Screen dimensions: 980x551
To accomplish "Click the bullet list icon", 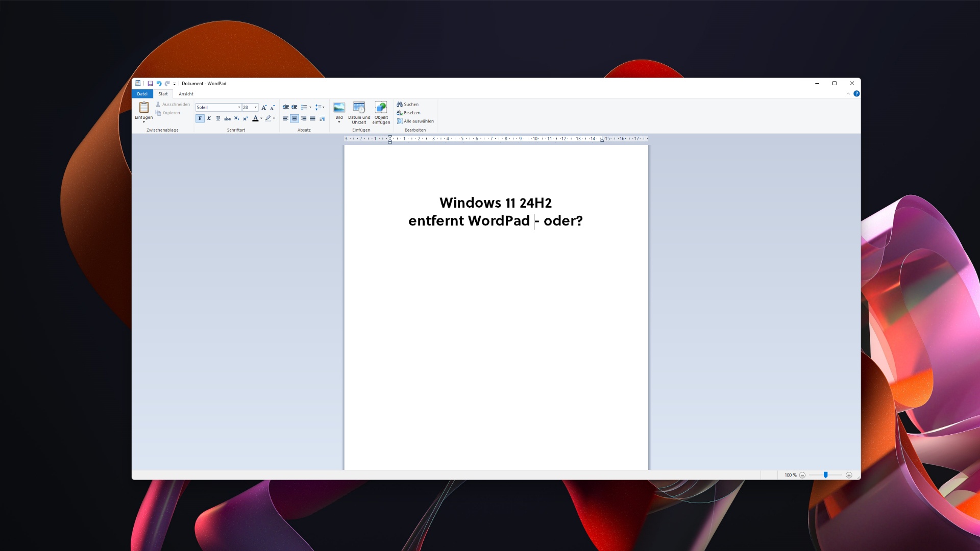I will pyautogui.click(x=304, y=107).
